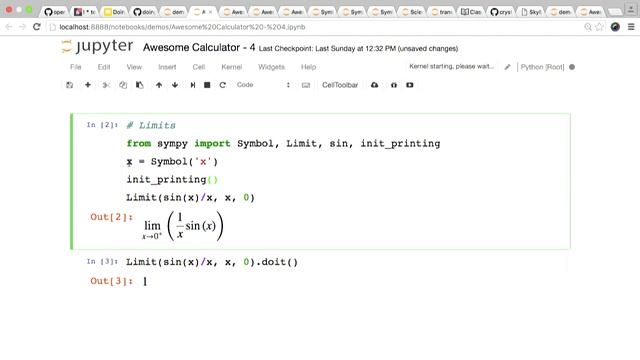Viewport: 640px width, 360px height.
Task: Move the selected cell up
Action: 159,85
